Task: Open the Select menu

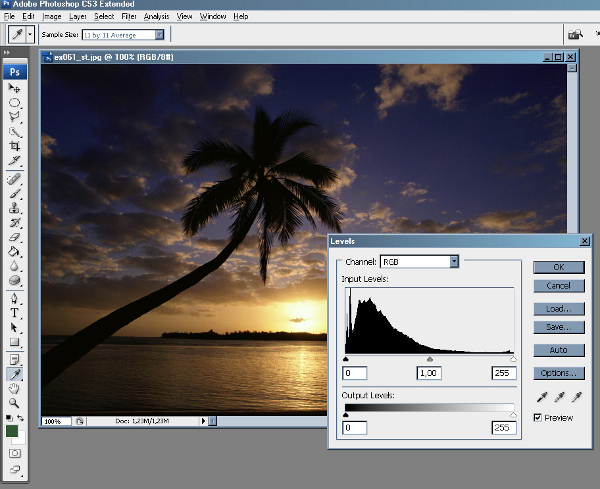Action: click(x=104, y=16)
